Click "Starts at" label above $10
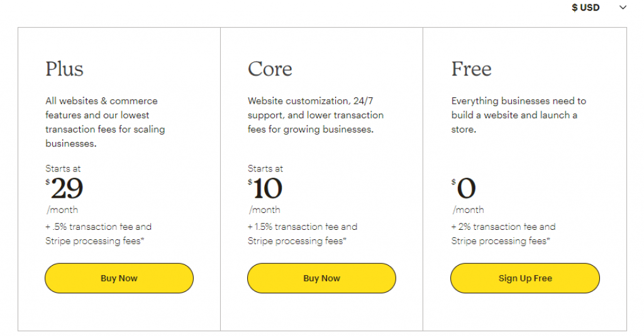The height and width of the screenshot is (336, 644). tap(265, 168)
